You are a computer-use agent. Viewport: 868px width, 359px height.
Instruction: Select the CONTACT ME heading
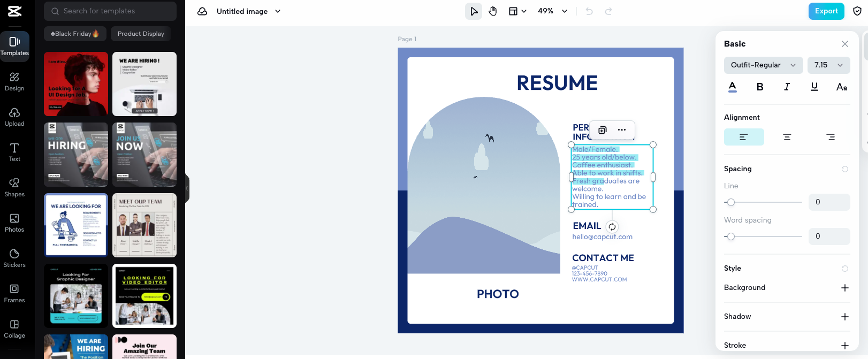603,258
